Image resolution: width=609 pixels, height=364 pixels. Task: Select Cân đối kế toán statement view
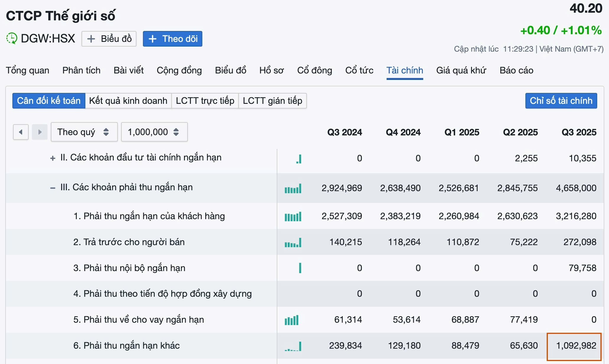click(x=49, y=101)
